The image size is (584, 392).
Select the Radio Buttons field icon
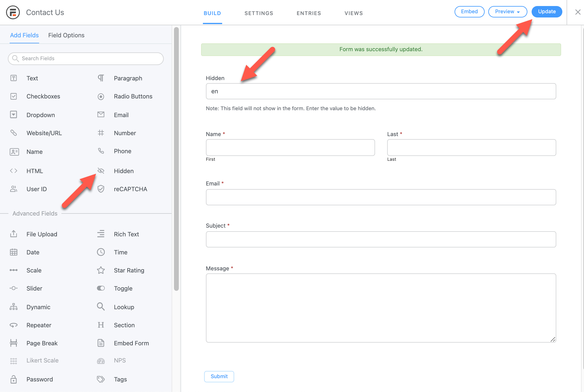[x=101, y=96]
